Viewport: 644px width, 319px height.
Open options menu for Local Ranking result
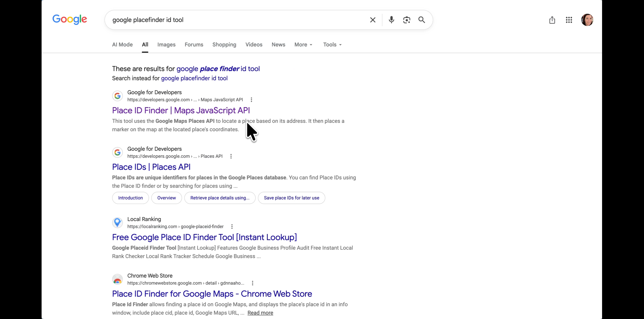(232, 226)
